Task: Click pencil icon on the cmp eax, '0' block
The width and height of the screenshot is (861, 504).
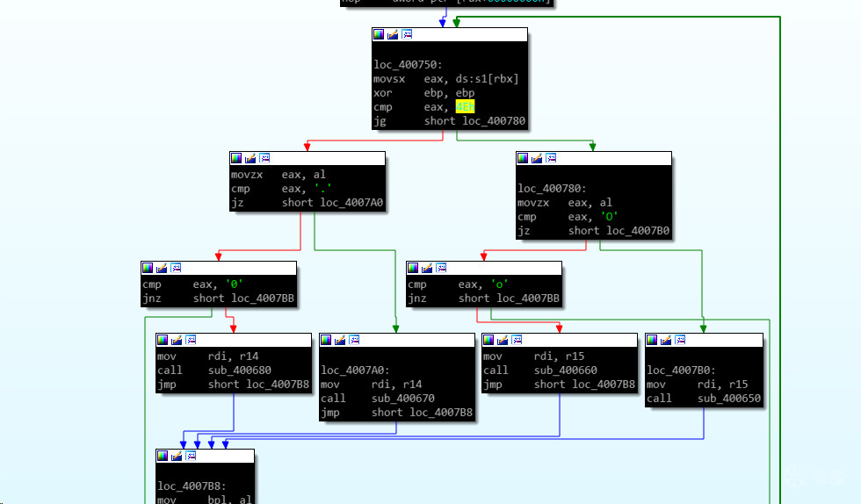Action: point(162,268)
